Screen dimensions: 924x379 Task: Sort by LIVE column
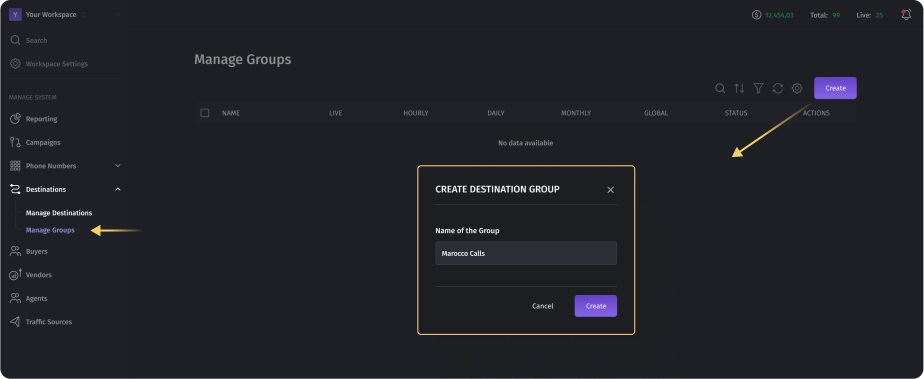[x=336, y=113]
